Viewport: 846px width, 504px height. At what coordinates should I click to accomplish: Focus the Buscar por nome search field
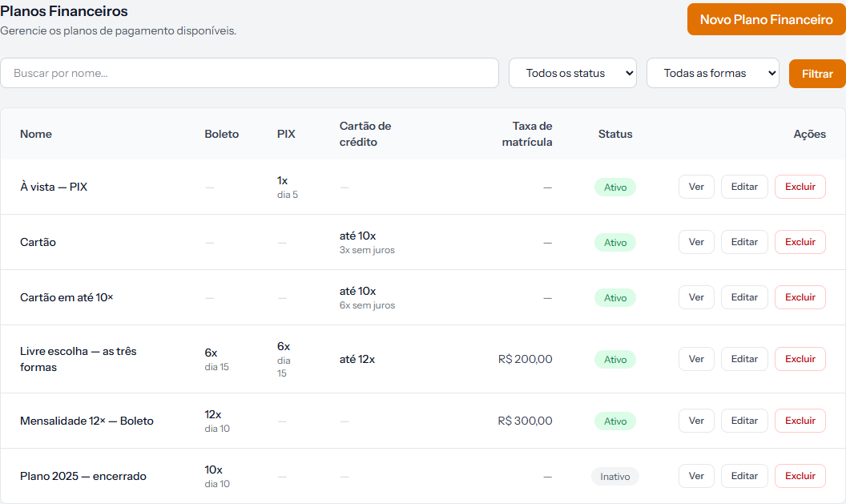pyautogui.click(x=249, y=73)
